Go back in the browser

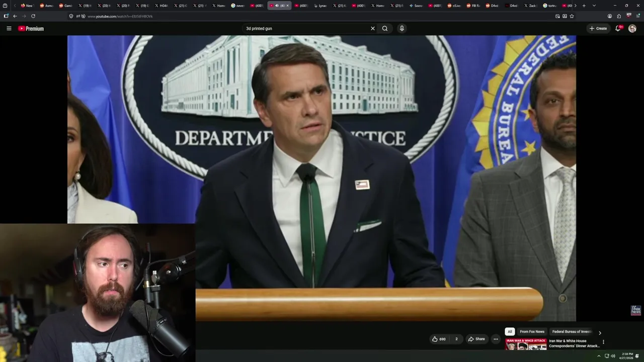pos(15,16)
